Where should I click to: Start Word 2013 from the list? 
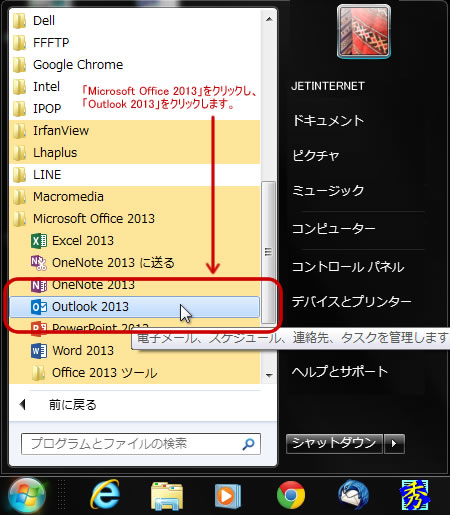click(x=135, y=351)
